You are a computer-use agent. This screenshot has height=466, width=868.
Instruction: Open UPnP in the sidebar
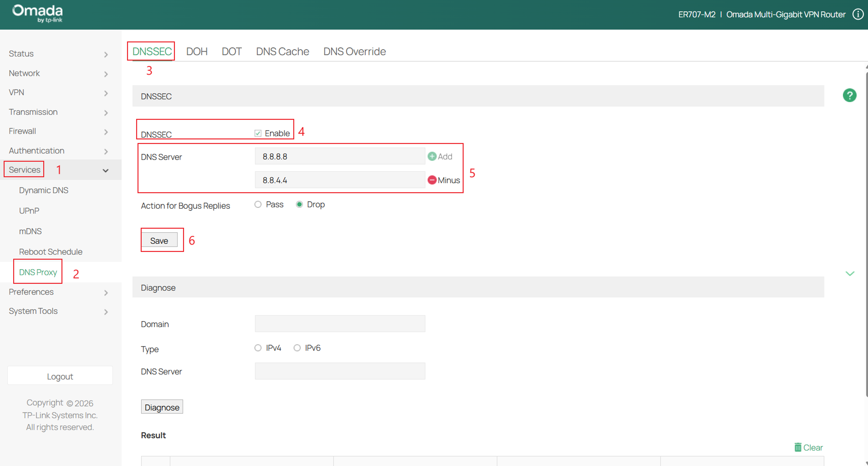pos(29,211)
